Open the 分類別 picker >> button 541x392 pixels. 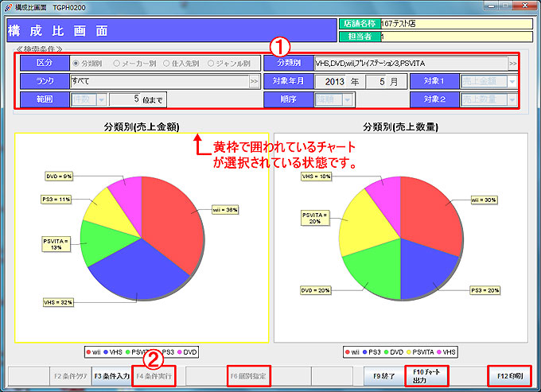click(513, 64)
